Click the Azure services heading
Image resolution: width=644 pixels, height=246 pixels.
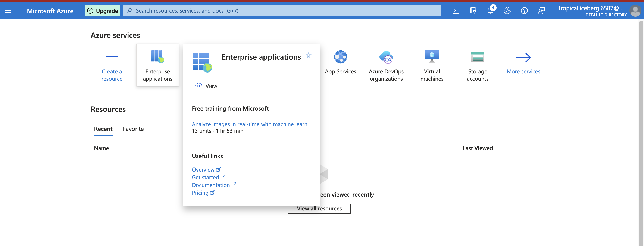[x=115, y=35]
